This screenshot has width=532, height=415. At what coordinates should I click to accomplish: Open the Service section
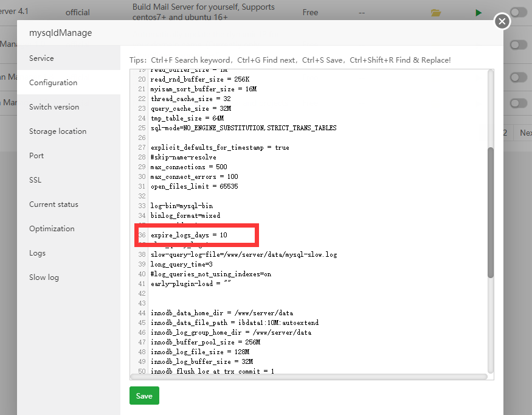(x=41, y=58)
